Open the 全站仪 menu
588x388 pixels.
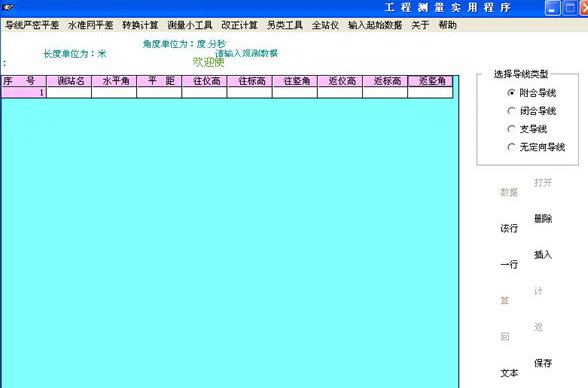[325, 25]
